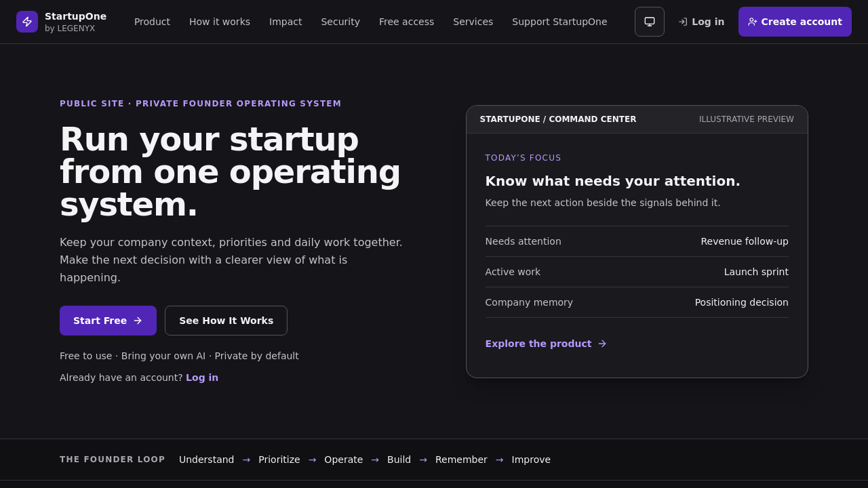
Task: Open the Product menu item
Action: tap(152, 22)
